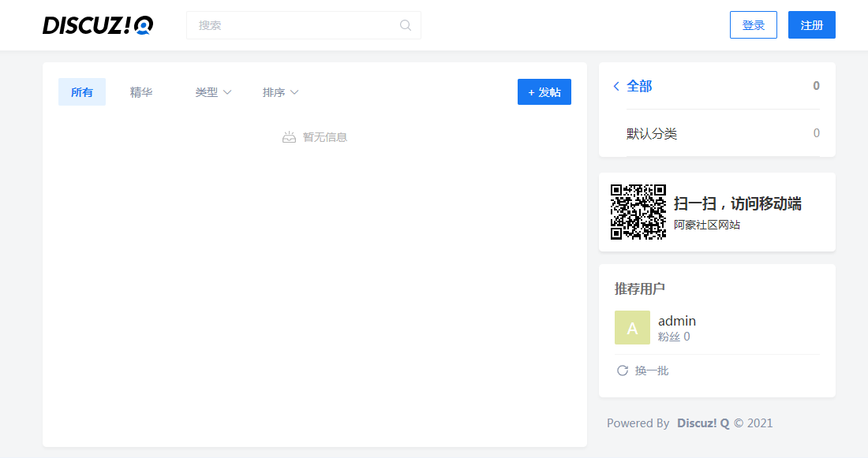Click the mobile QR code image
Image resolution: width=868 pixels, height=458 pixels.
pos(638,212)
